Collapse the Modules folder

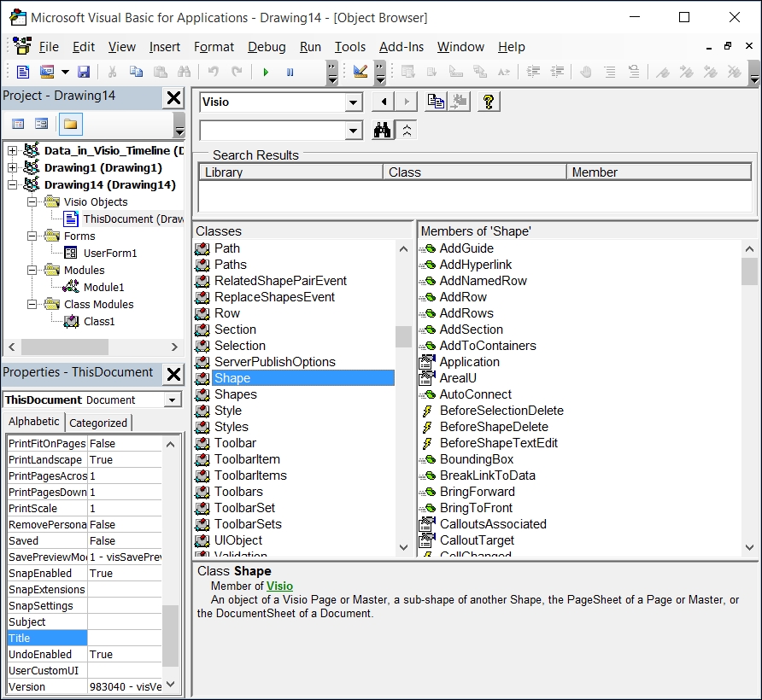32,270
